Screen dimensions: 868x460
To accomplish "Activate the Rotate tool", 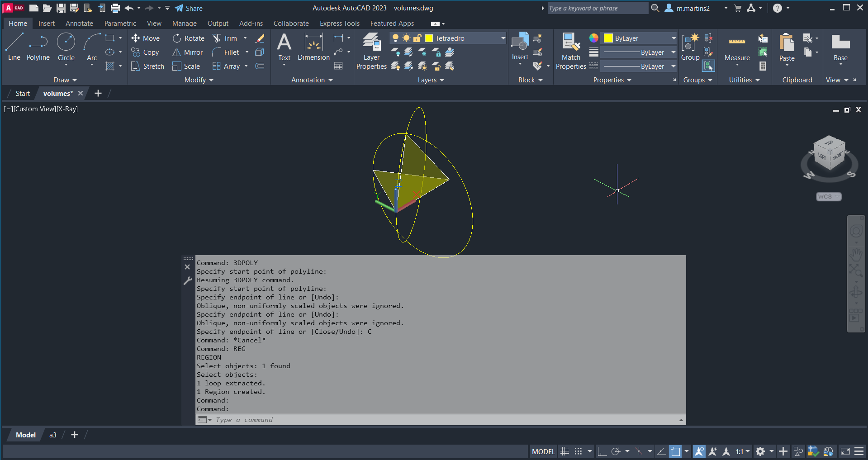I will 188,38.
